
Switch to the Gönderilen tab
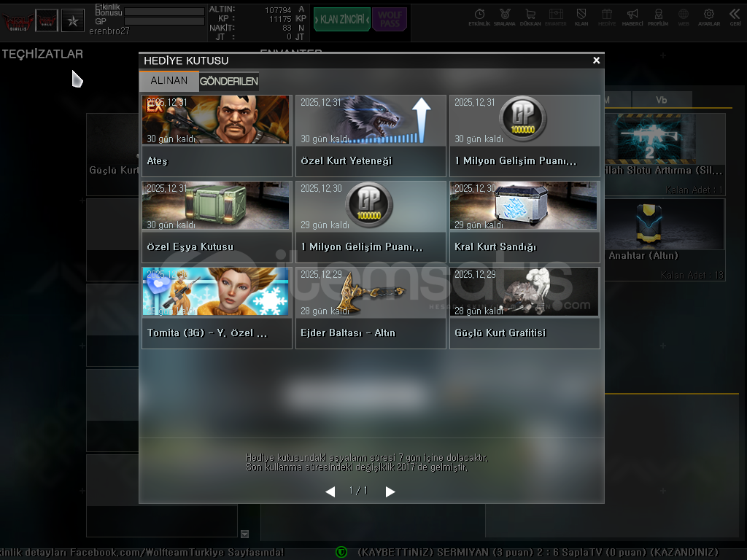pos(228,82)
